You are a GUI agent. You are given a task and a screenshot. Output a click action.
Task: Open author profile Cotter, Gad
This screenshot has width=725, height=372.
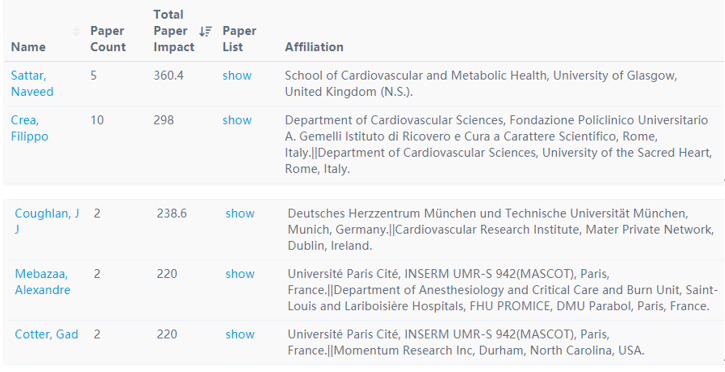tap(46, 334)
